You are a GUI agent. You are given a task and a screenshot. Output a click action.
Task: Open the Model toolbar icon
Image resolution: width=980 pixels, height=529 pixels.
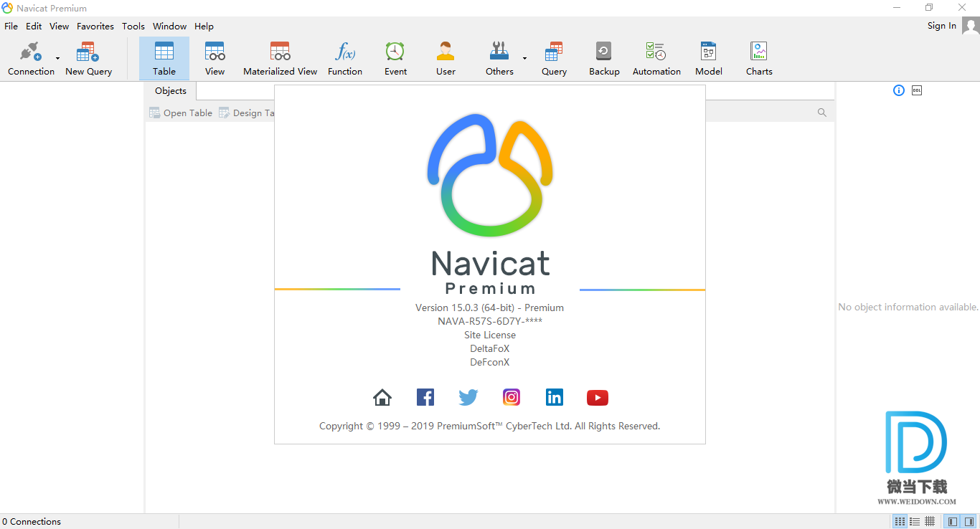[709, 59]
